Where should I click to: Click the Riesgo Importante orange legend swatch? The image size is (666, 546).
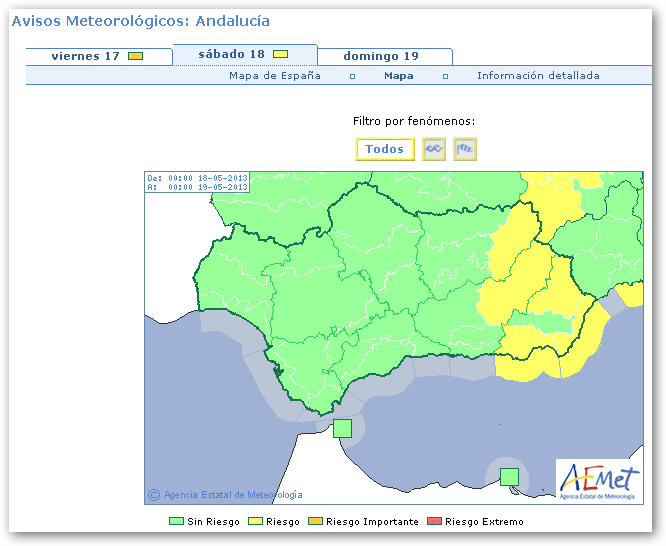pos(317,521)
